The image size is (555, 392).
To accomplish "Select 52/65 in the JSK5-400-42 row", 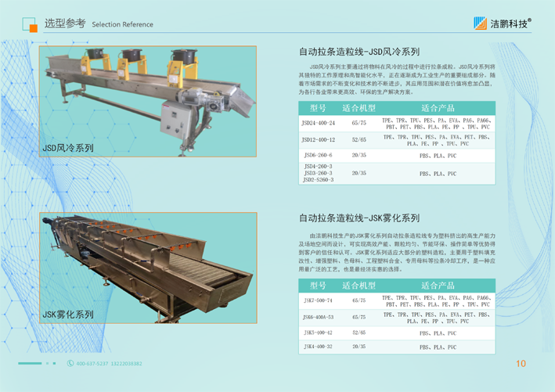I will [x=359, y=333].
